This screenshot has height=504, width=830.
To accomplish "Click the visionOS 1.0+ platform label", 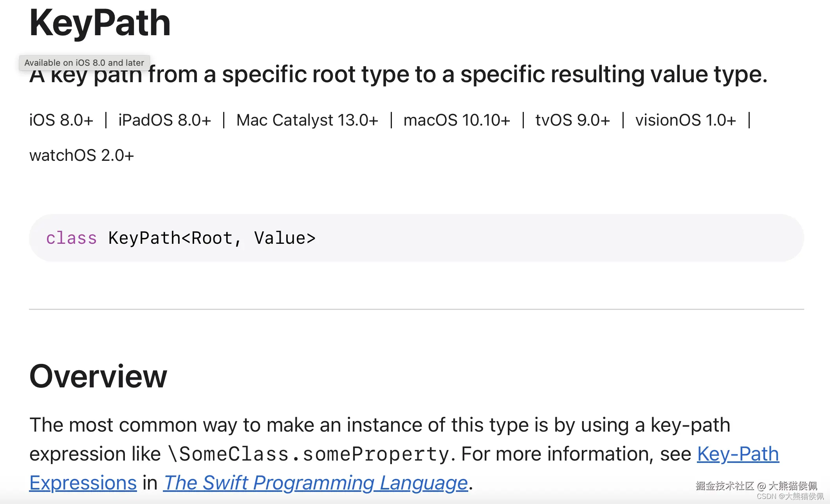I will (x=685, y=120).
